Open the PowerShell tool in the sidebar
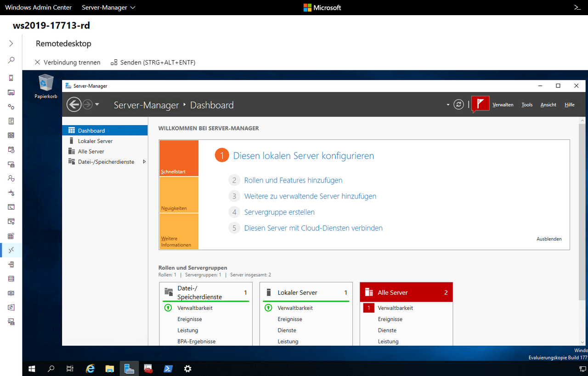The image size is (588, 376). pyautogui.click(x=11, y=207)
